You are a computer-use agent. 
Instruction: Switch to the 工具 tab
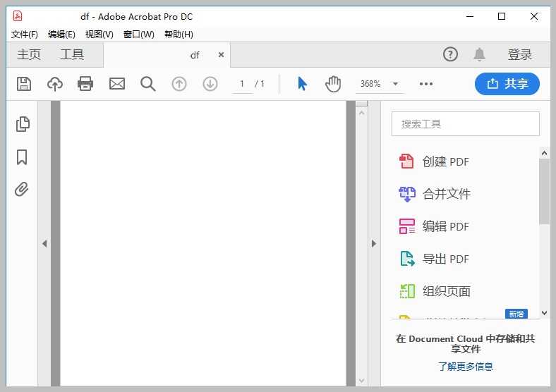[72, 54]
